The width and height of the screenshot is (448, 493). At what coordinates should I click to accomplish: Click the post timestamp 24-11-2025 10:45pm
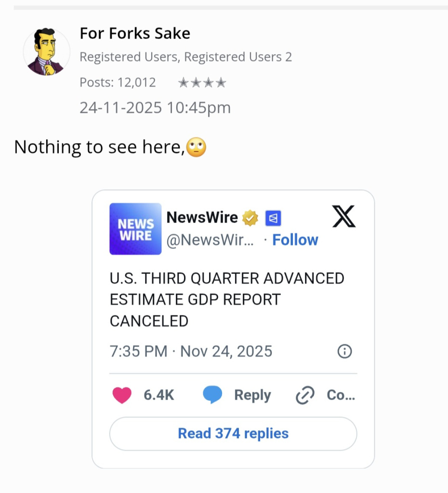coord(155,107)
